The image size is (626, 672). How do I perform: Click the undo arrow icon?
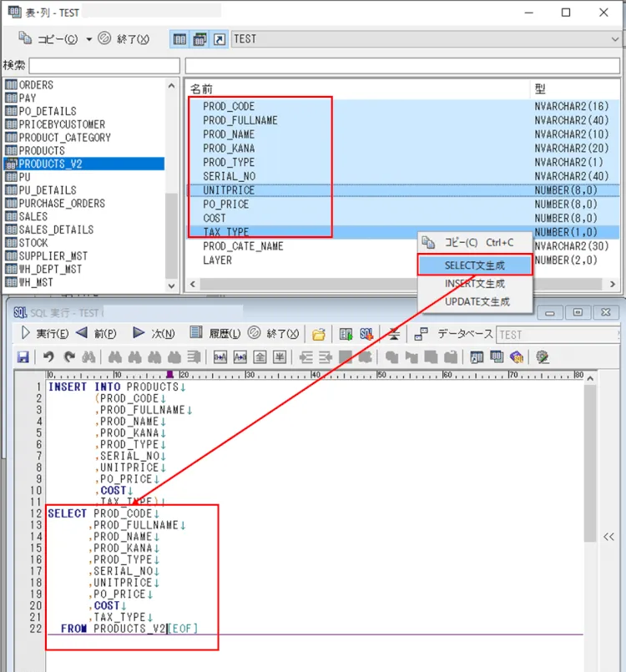48,357
